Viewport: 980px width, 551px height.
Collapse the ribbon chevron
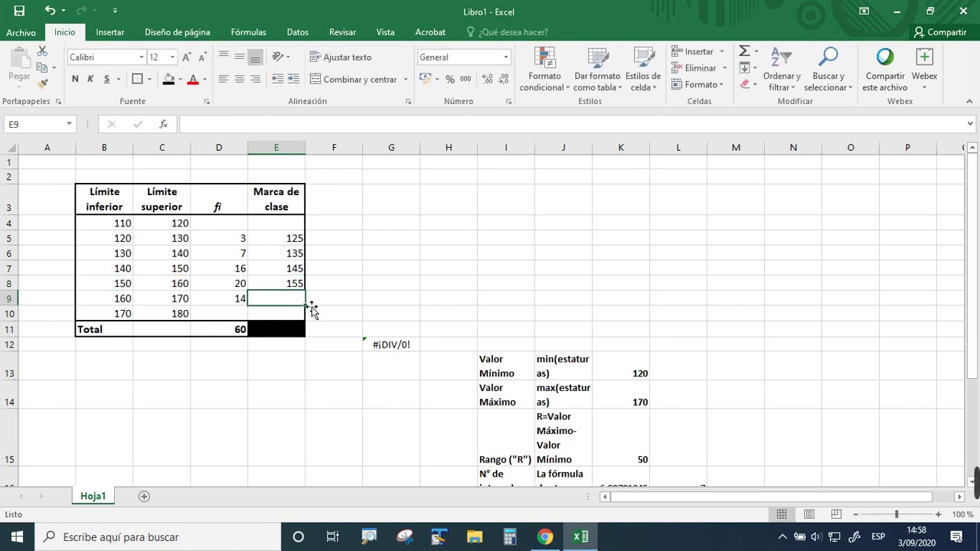point(969,101)
